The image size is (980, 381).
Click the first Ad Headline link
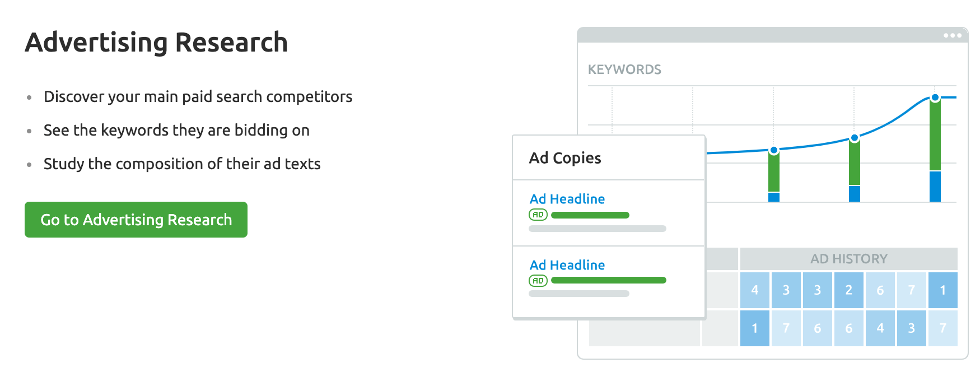coord(567,199)
